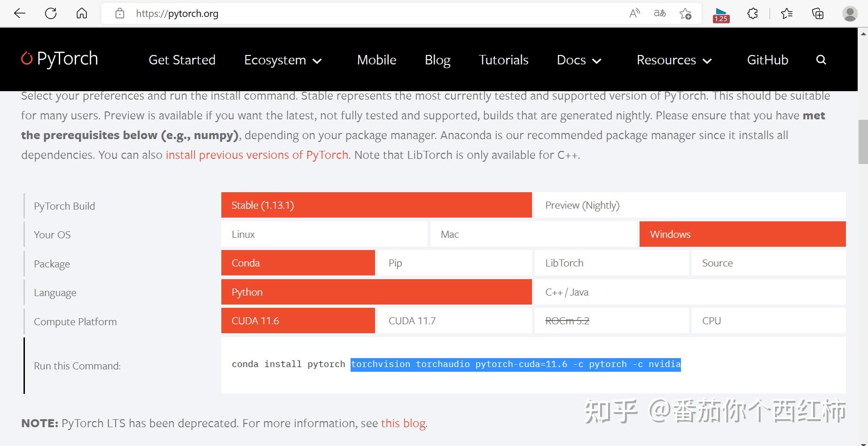The width and height of the screenshot is (868, 446).
Task: Select Pip as the Package option
Action: 454,263
